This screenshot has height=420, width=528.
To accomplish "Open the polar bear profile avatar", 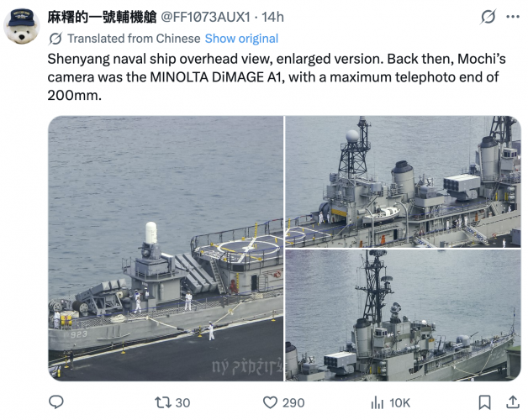I will point(22,26).
